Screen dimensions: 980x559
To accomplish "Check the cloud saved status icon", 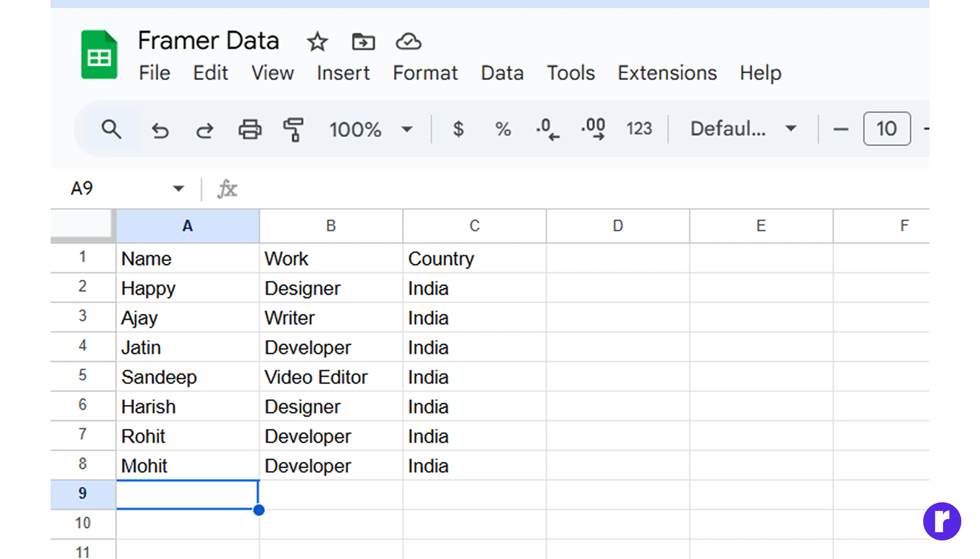I will tap(408, 42).
